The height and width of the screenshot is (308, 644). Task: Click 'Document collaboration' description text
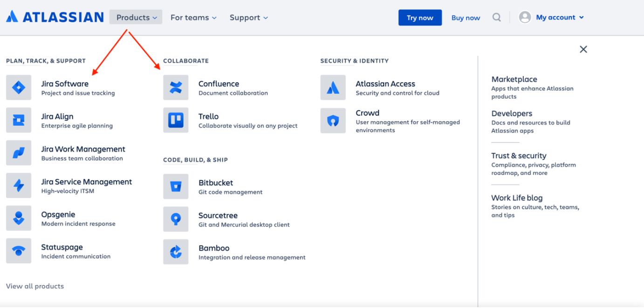click(233, 93)
